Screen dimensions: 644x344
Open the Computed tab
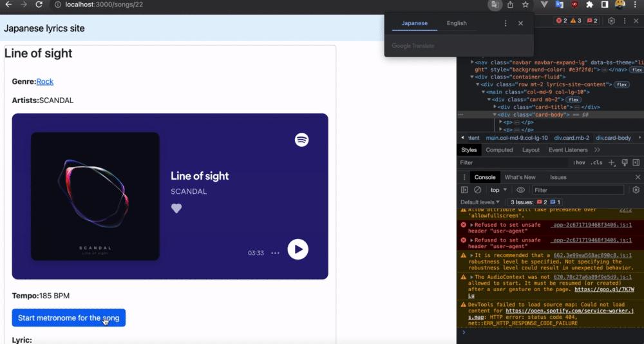(x=499, y=150)
